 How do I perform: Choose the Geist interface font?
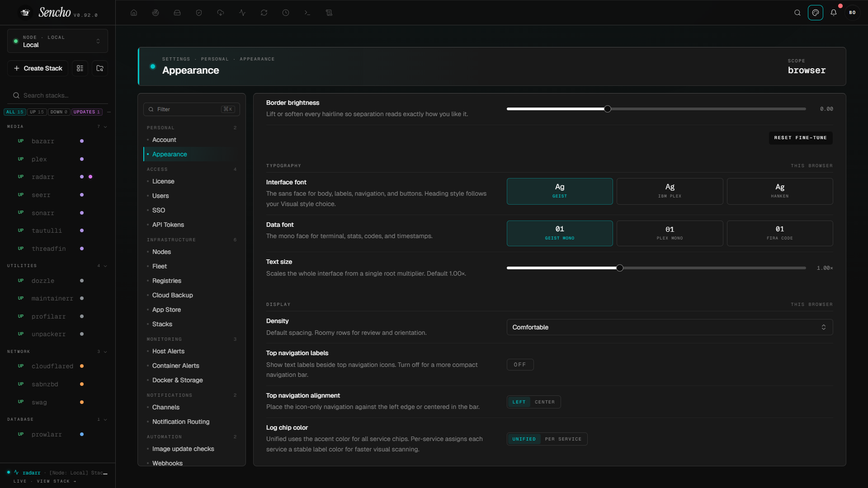pos(560,191)
